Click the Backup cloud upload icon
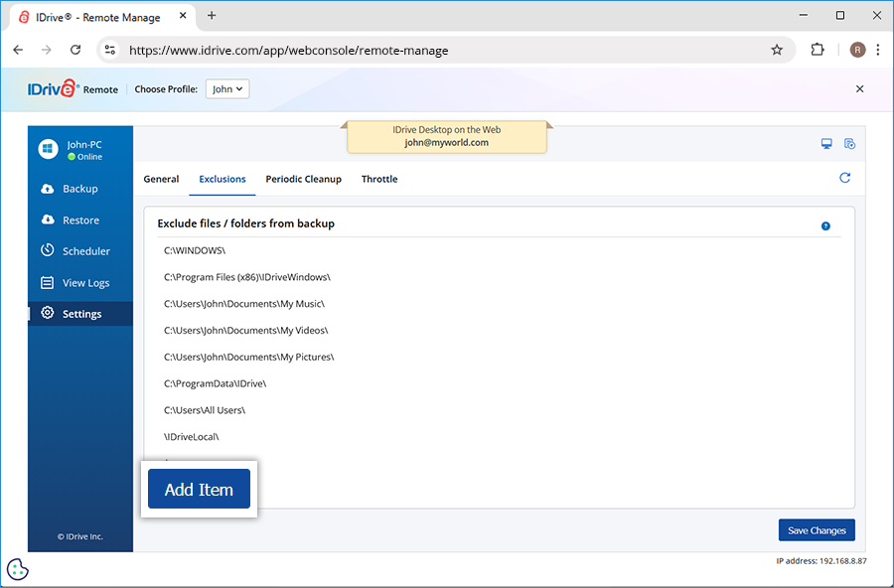 point(48,189)
